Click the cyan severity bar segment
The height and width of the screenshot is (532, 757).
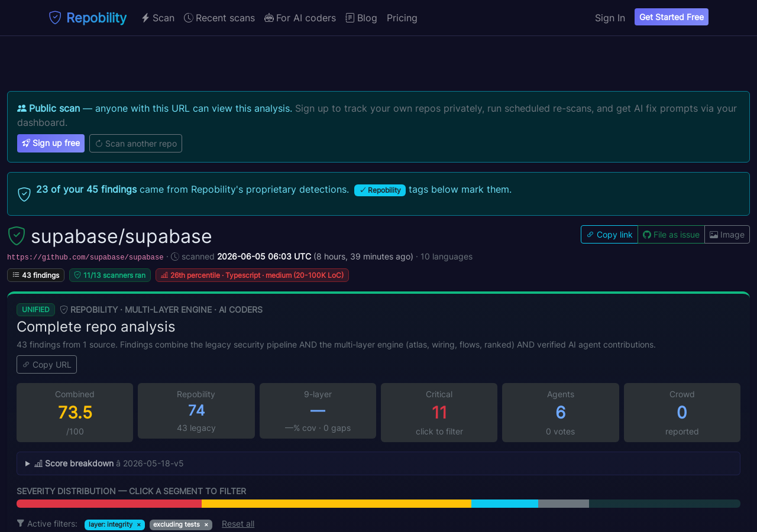tap(504, 504)
